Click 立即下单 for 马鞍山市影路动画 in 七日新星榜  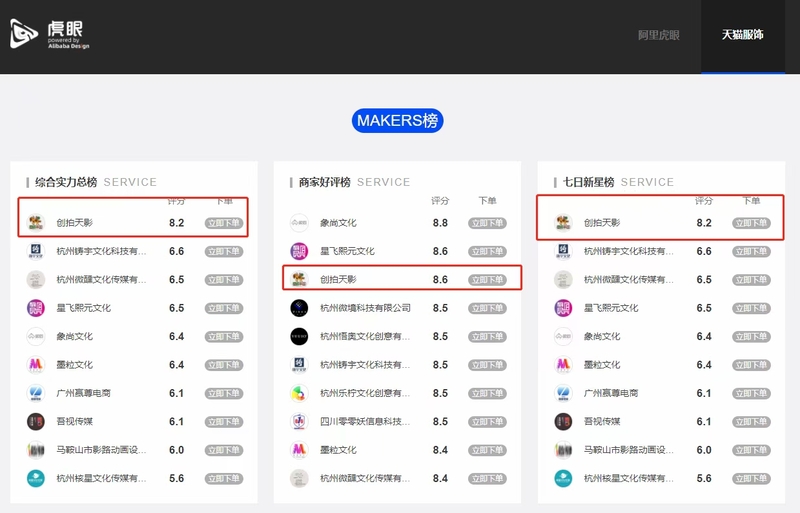(x=752, y=450)
